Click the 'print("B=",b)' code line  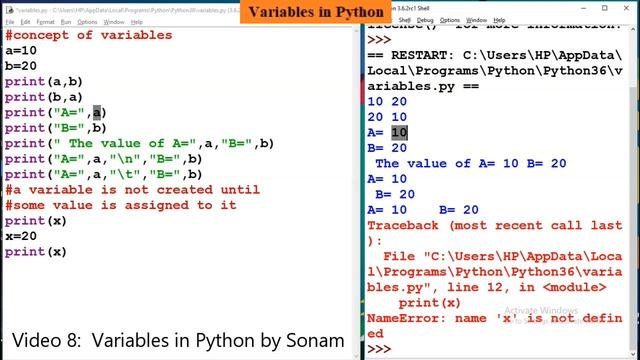(56, 128)
